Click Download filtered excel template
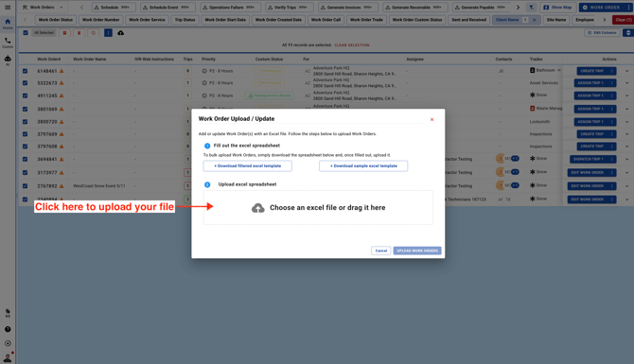 tap(248, 166)
